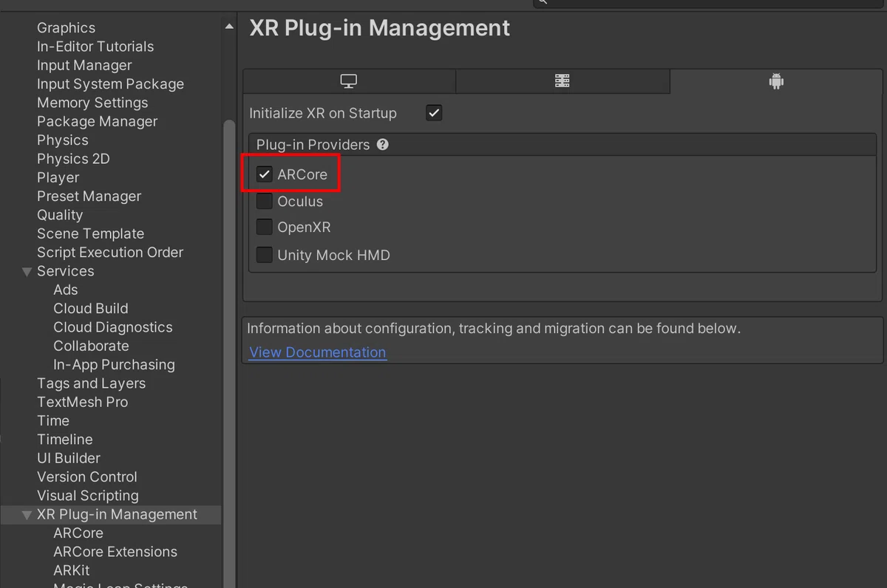The image size is (887, 588).
Task: Select the Services category
Action: click(65, 271)
